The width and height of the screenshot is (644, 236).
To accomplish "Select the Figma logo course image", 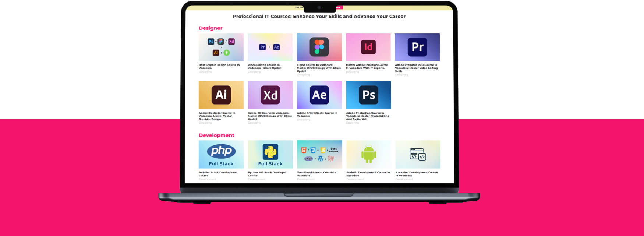I will pos(319,47).
